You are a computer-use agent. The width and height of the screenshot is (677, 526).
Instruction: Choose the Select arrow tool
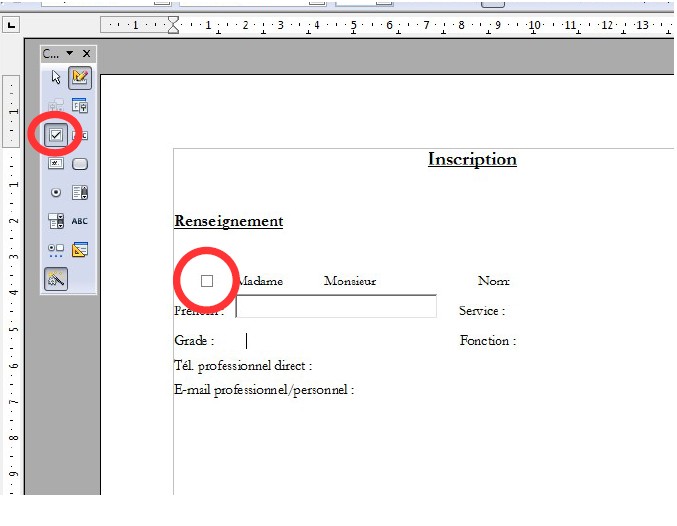pos(56,77)
